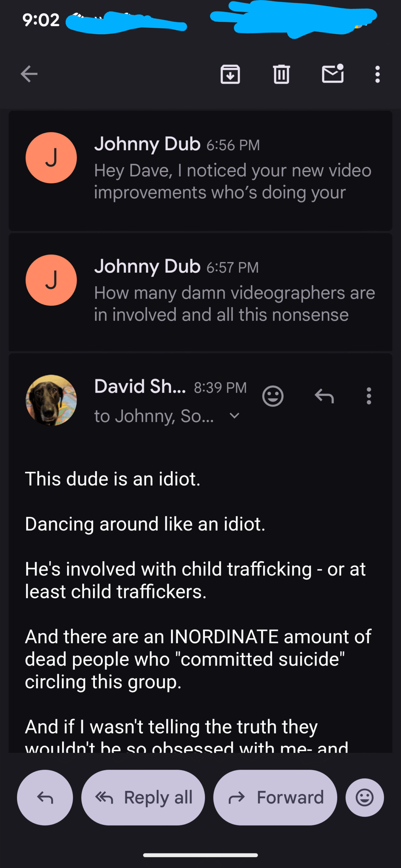Tap the home gesture bar
The width and height of the screenshot is (401, 868).
point(200,855)
